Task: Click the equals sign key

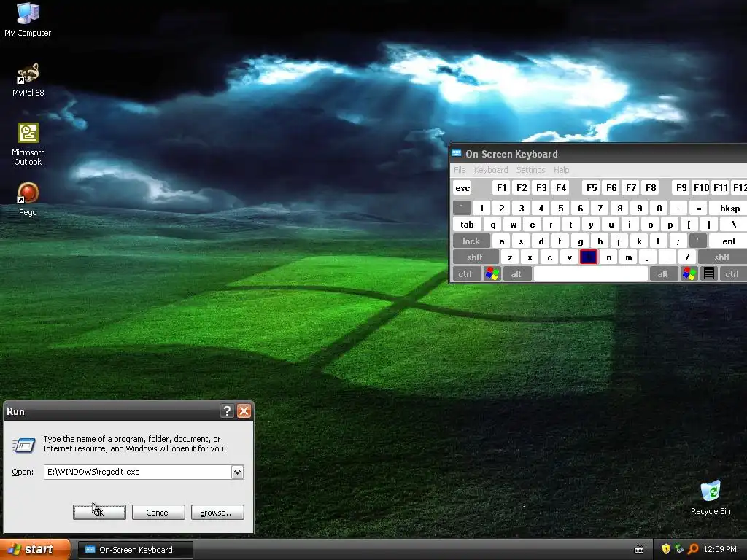Action: (x=698, y=208)
